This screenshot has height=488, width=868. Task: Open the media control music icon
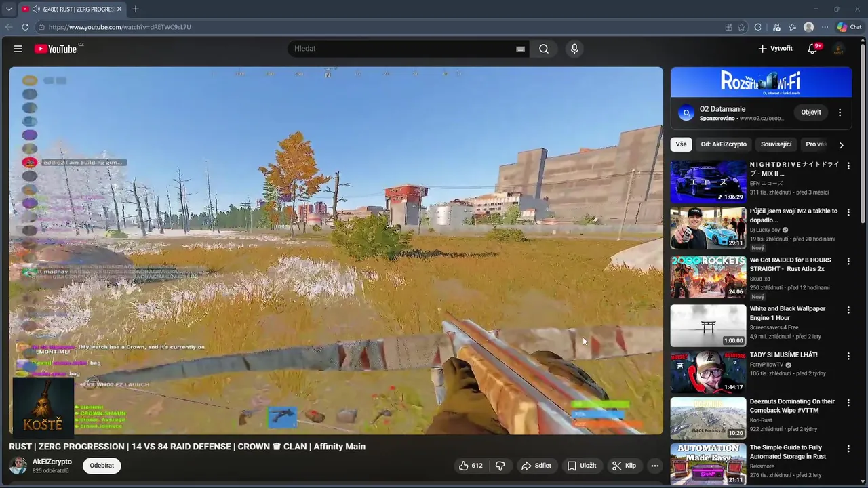tap(776, 27)
